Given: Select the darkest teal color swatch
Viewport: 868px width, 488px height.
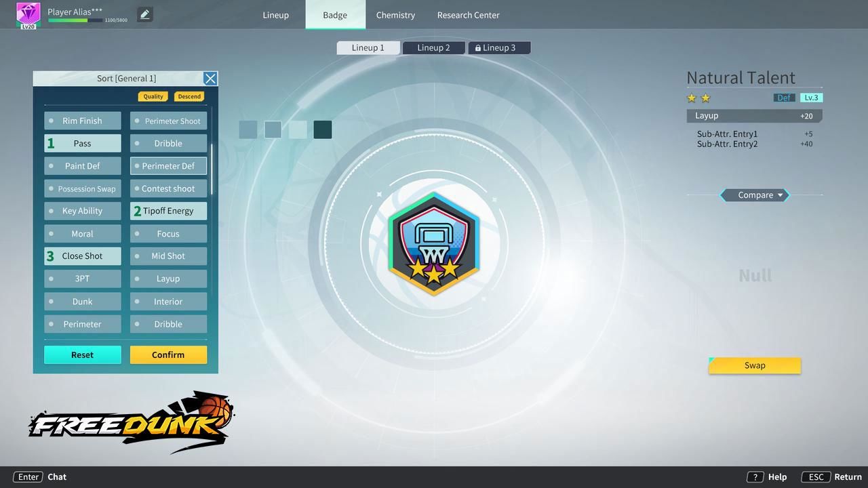Looking at the screenshot, I should coord(323,129).
